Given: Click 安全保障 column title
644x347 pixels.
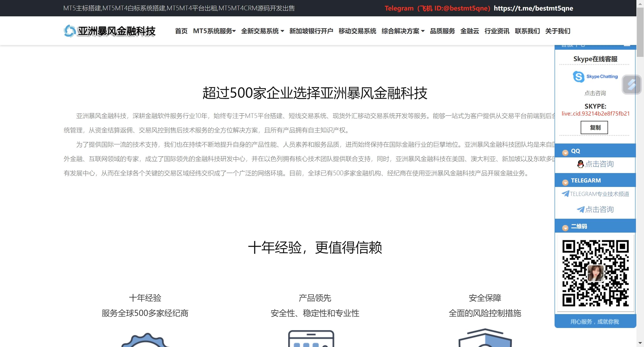Looking at the screenshot, I should pos(485,298).
